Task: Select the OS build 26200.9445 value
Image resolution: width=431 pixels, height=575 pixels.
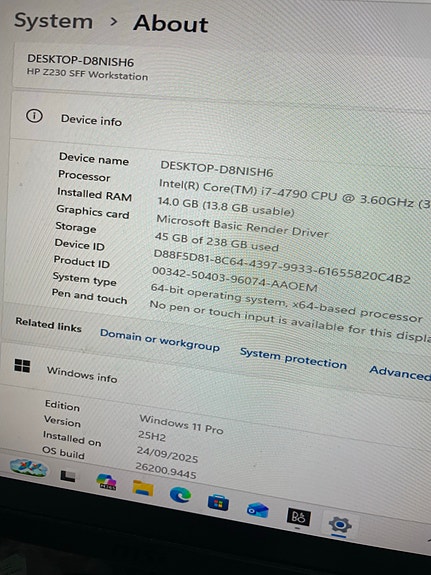Action: [166, 471]
